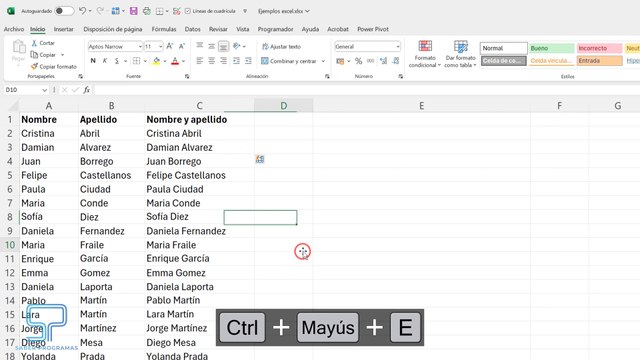The image size is (640, 360).
Task: Increase decimal places icon
Action: pyautogui.click(x=383, y=61)
